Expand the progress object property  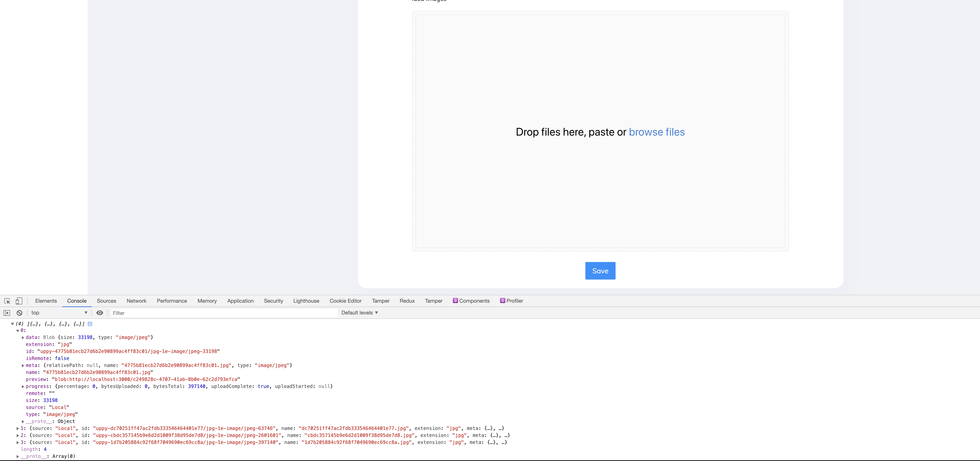pyautogui.click(x=23, y=386)
